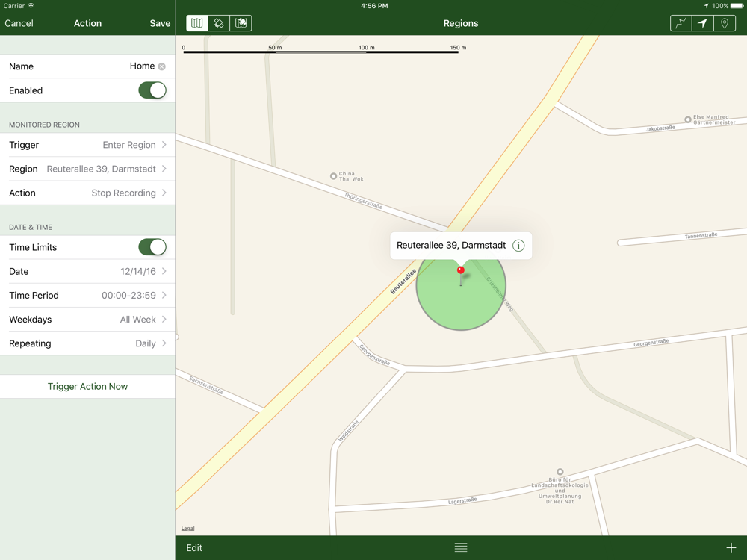
Task: Switch to hybrid map view icon
Action: point(241,23)
